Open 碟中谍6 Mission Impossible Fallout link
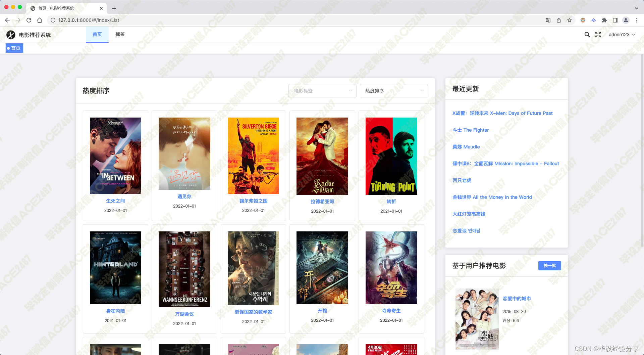 pyautogui.click(x=505, y=164)
